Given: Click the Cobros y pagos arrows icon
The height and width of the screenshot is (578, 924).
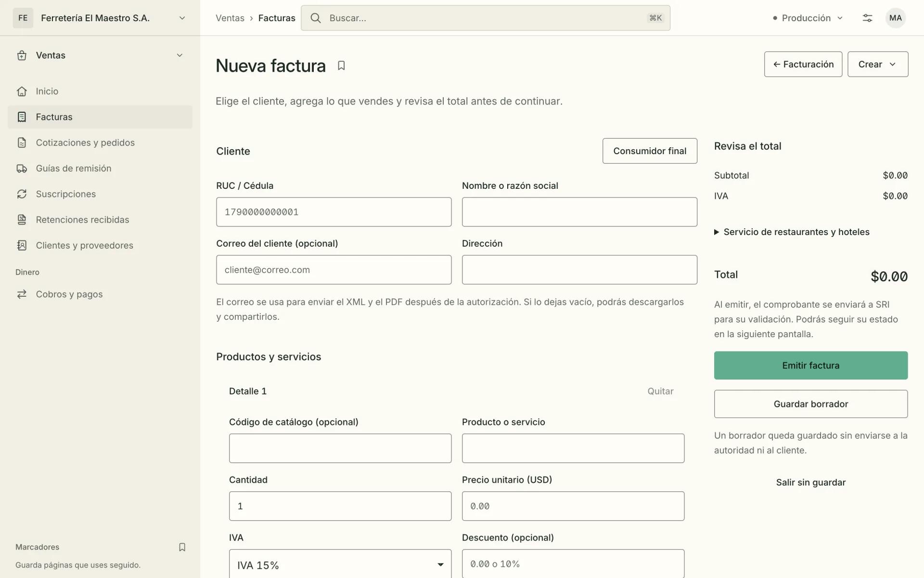Looking at the screenshot, I should (x=22, y=294).
